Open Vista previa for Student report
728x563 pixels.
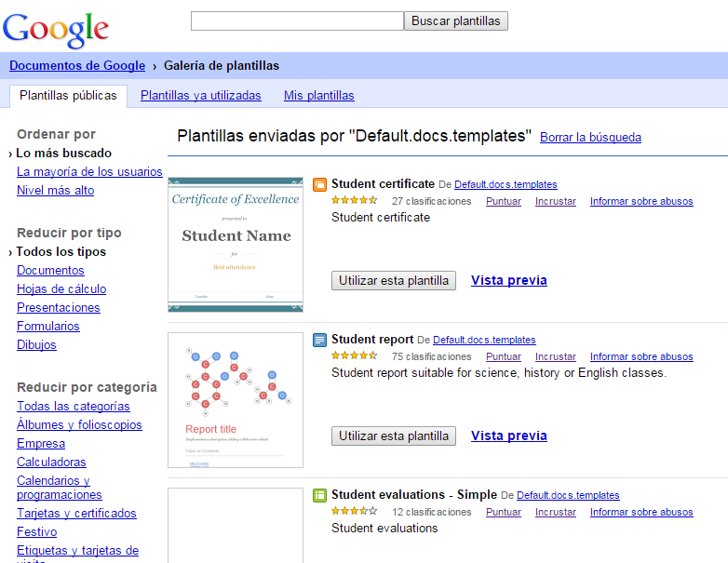(509, 436)
